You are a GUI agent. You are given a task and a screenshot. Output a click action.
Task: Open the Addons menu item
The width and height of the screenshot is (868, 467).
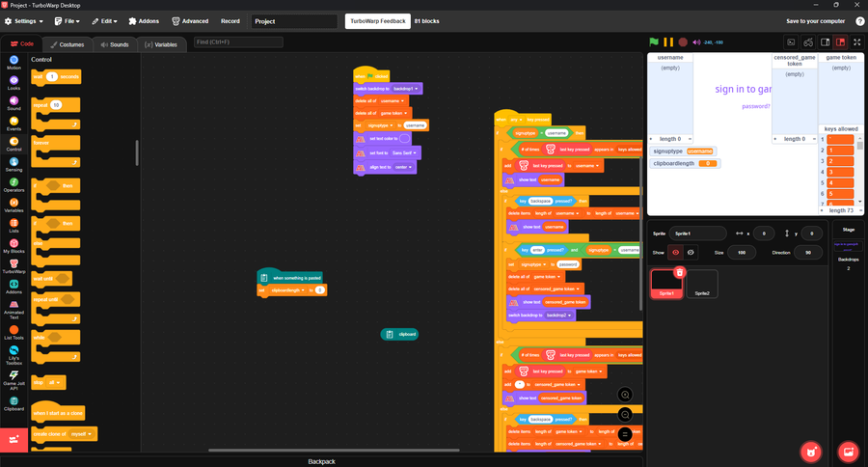tap(144, 21)
